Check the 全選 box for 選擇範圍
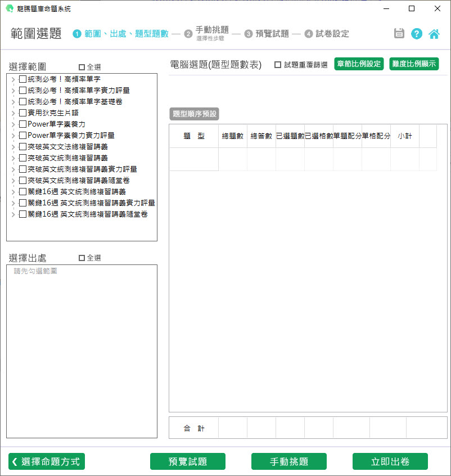This screenshot has height=476, width=451. coord(82,67)
